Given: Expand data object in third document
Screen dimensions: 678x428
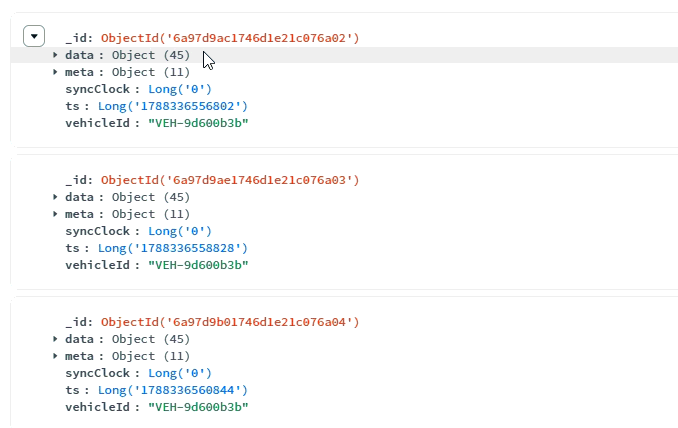Looking at the screenshot, I should (55, 339).
